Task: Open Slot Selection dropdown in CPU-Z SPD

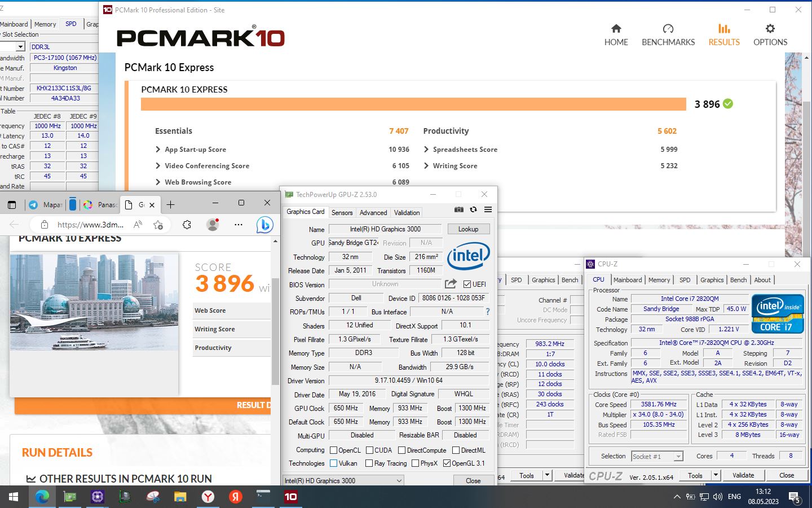Action: pos(20,46)
